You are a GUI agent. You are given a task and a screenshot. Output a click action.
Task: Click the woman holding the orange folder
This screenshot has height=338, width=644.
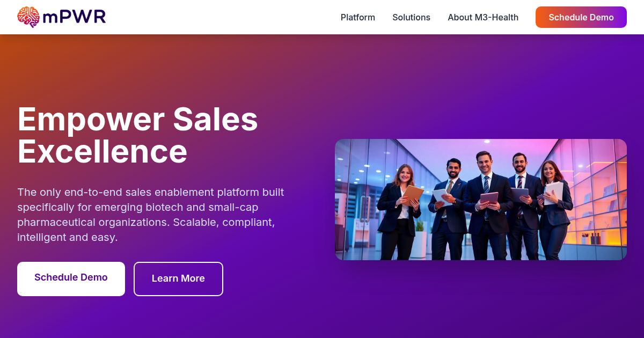[398, 212]
